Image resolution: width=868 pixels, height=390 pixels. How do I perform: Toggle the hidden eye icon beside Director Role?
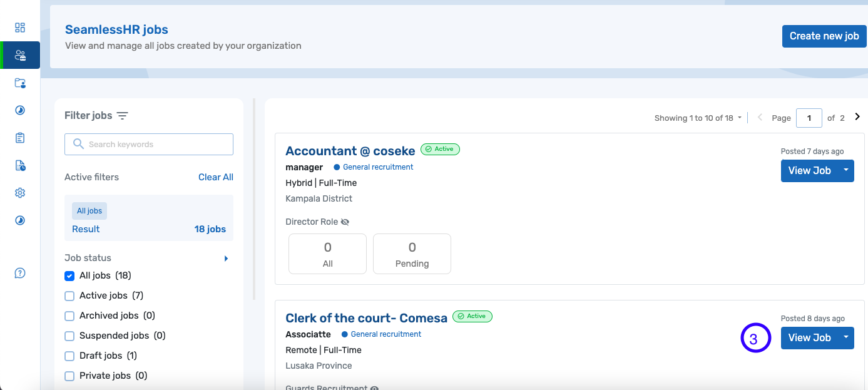(345, 222)
